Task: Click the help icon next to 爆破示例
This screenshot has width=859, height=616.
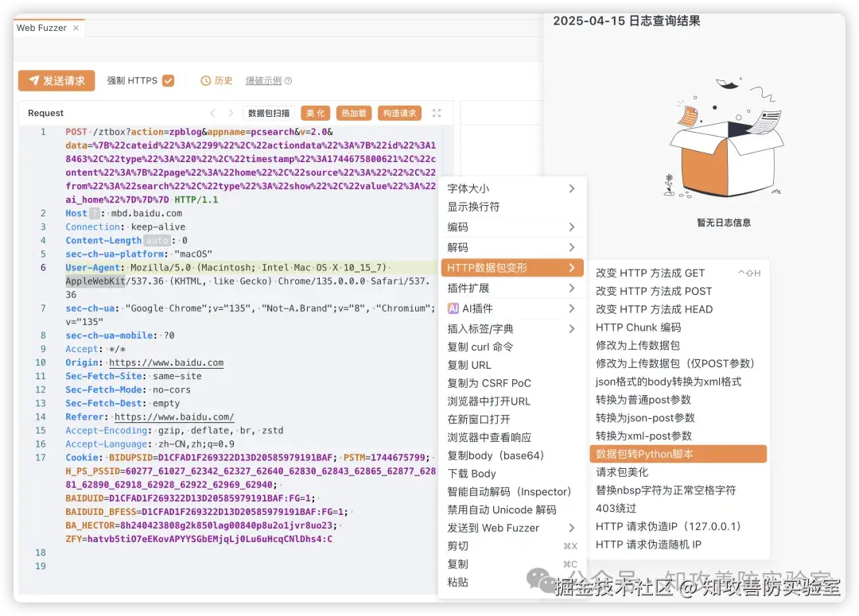Action: 288,80
